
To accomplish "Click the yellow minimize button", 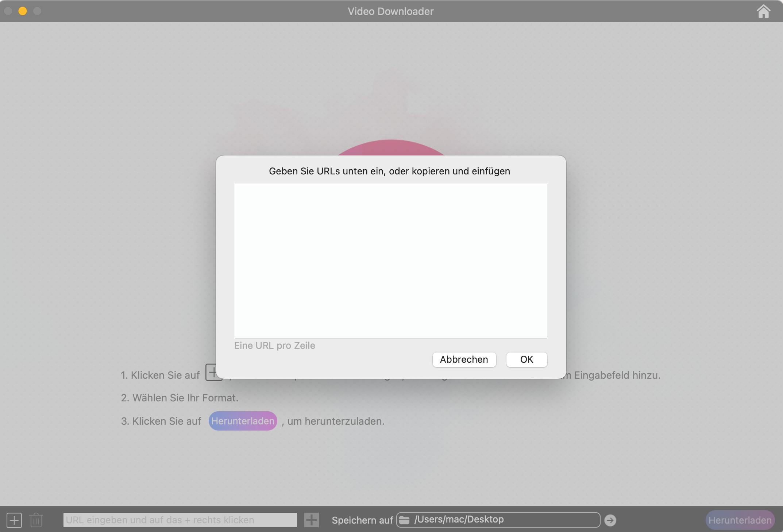I will pos(23,11).
